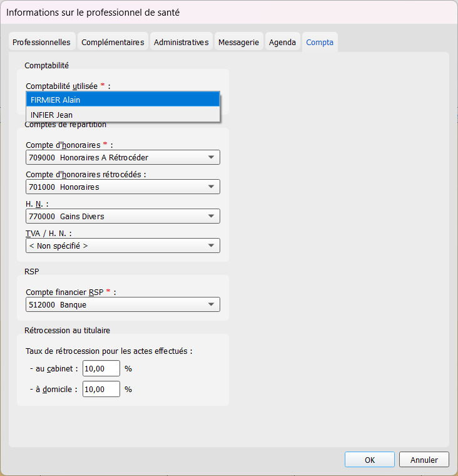The image size is (458, 476).
Task: Go to the Administratives tab
Action: click(x=181, y=42)
